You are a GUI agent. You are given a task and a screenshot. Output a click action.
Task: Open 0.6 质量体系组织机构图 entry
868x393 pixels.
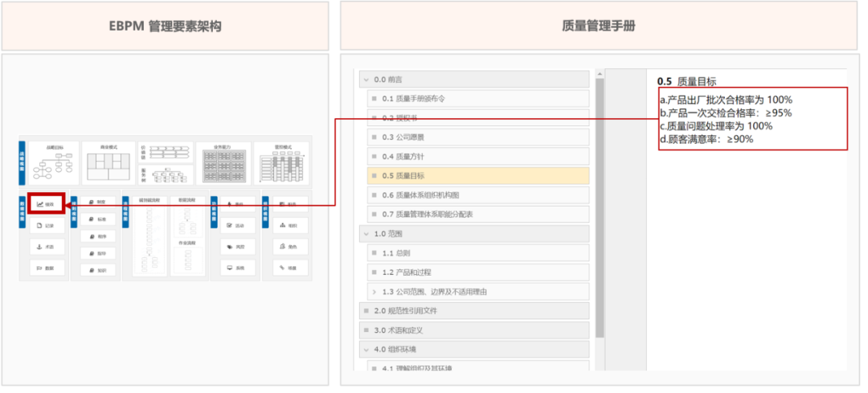(x=420, y=195)
